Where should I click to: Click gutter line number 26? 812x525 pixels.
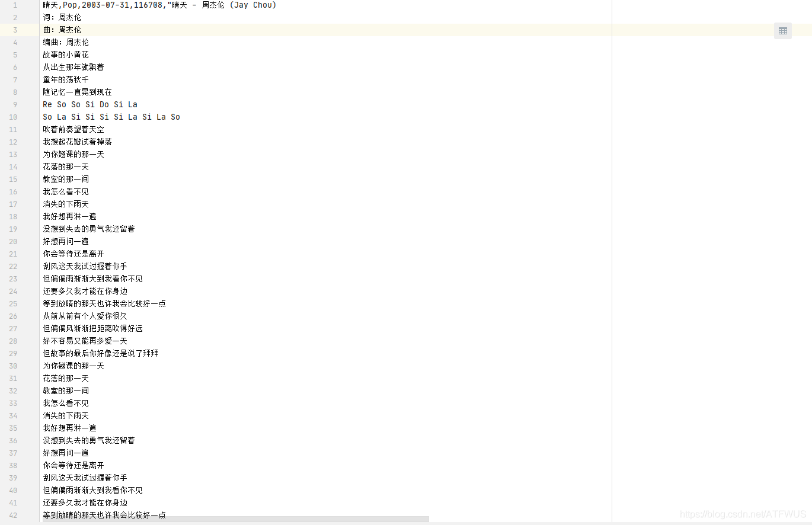click(13, 316)
